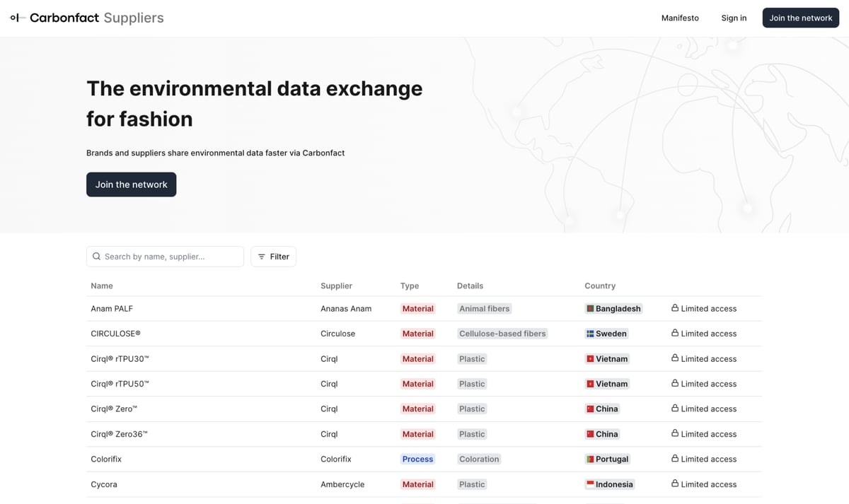Click the Material badge on Cycora row
Image resolution: width=849 pixels, height=504 pixels.
[417, 484]
